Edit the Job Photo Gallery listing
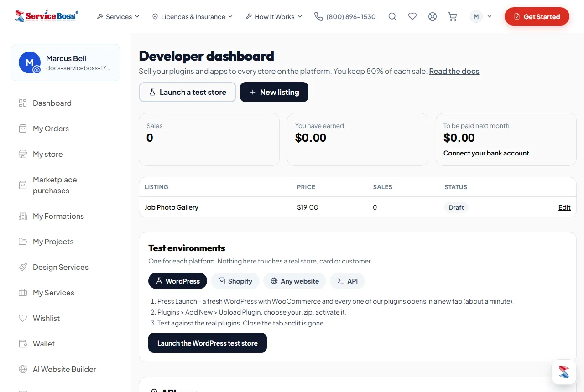The width and height of the screenshot is (584, 392). 564,207
